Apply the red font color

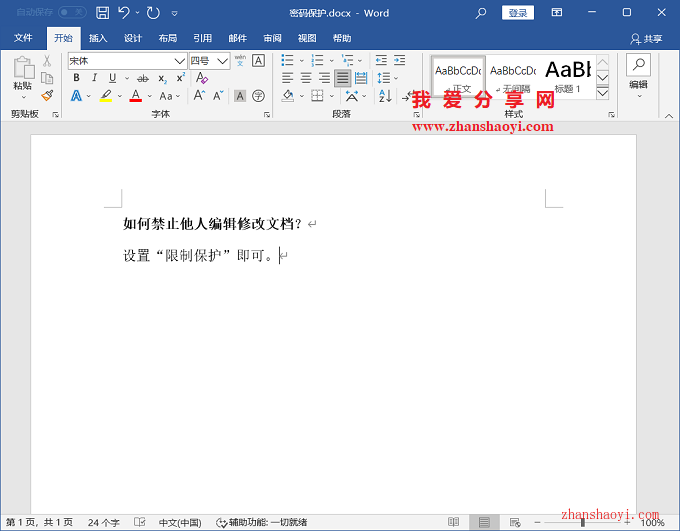pos(136,95)
